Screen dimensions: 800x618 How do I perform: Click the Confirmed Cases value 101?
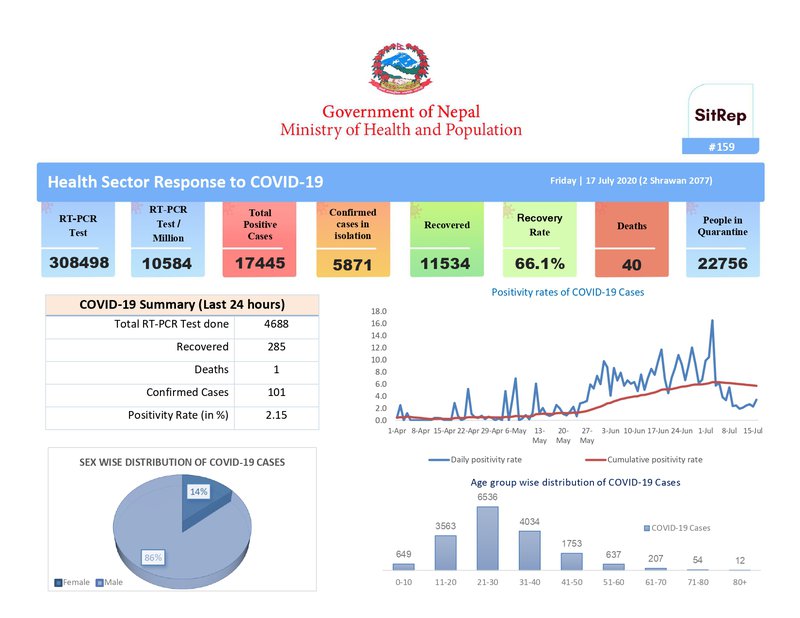coord(277,392)
